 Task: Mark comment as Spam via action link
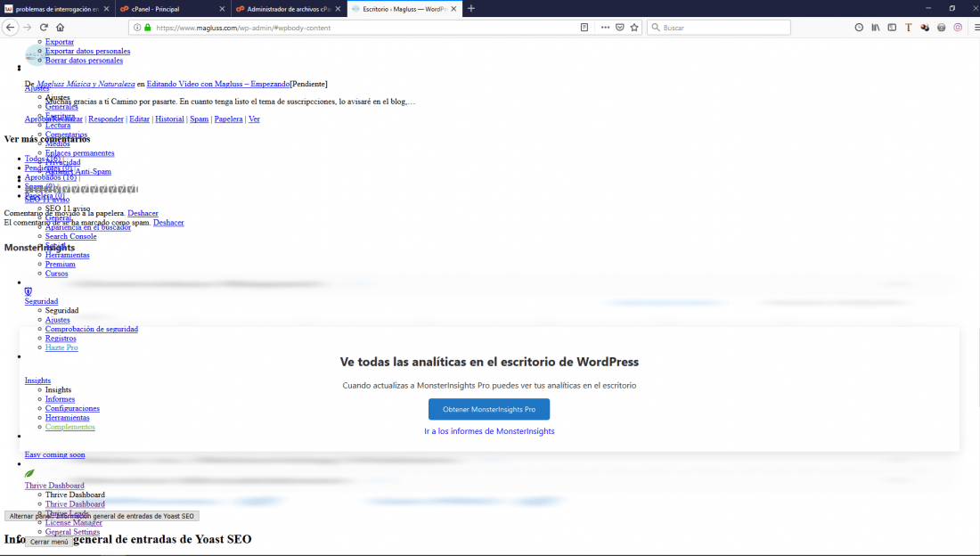200,119
